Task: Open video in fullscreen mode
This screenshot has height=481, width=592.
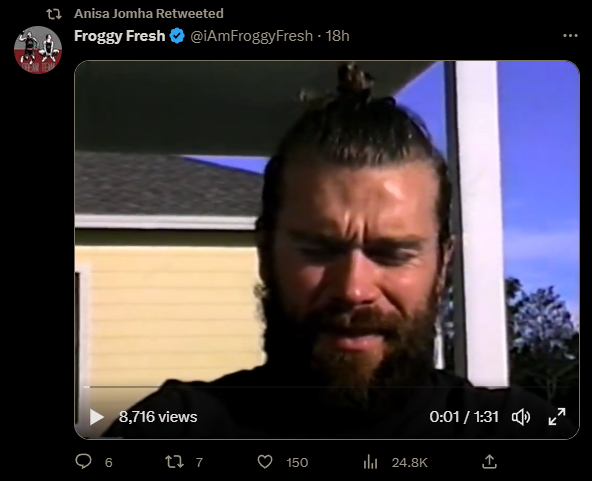Action: tap(557, 416)
